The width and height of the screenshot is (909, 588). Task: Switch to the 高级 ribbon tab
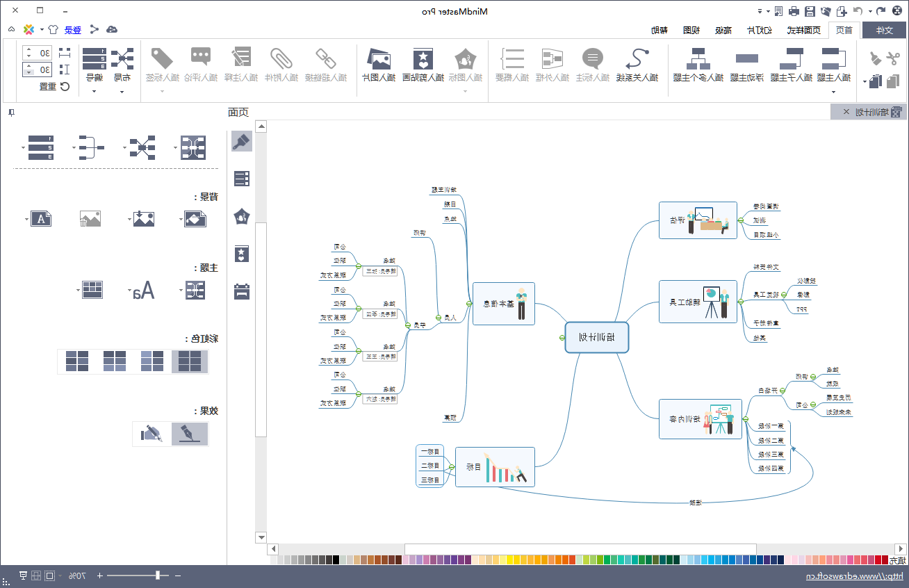coord(723,30)
